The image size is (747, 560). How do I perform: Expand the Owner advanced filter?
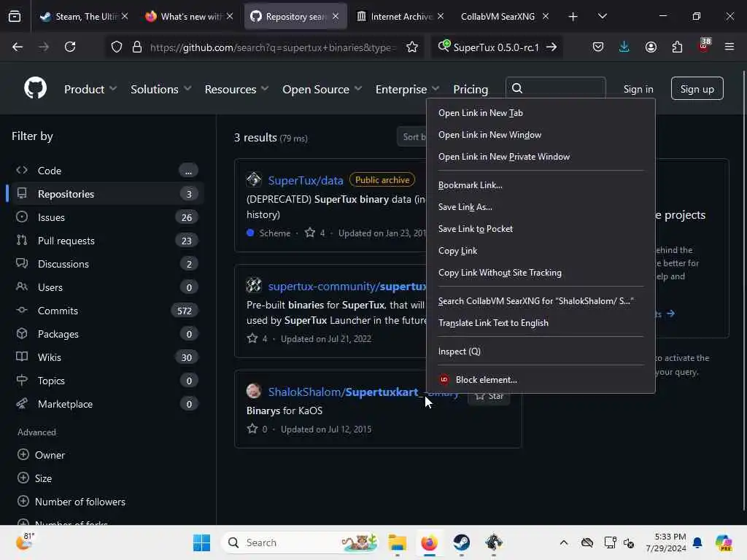coord(41,455)
